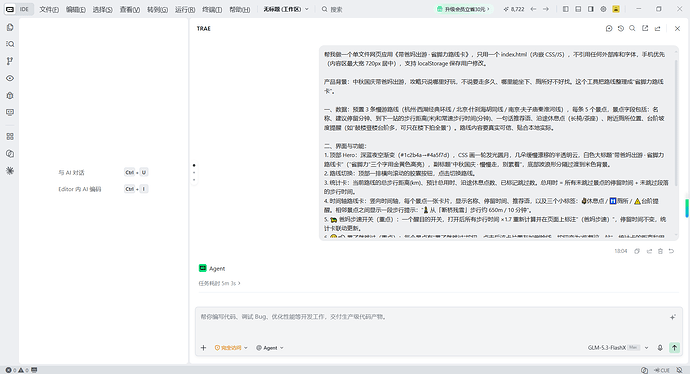This screenshot has height=374, width=690.
Task: Delete the user message sent at 18:04
Action: 660,251
